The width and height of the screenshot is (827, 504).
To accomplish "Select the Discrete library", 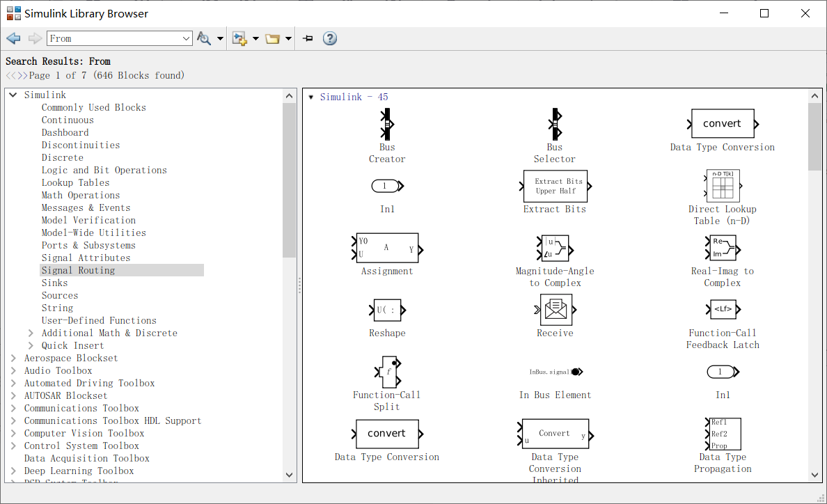I will point(62,157).
